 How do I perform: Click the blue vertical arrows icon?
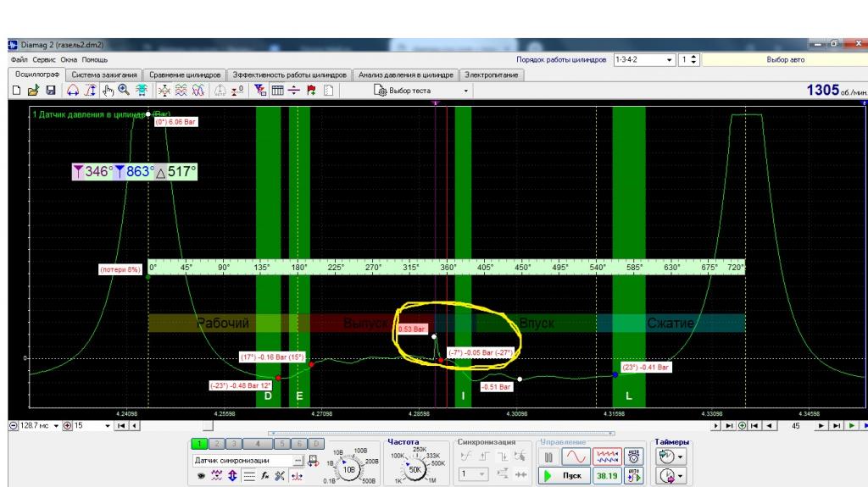tap(232, 476)
